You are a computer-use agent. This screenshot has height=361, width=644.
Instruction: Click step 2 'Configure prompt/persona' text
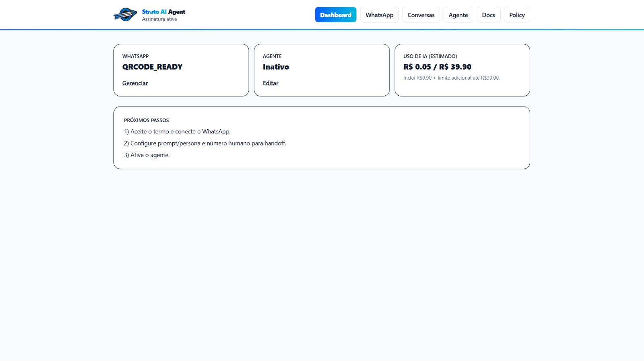point(205,143)
